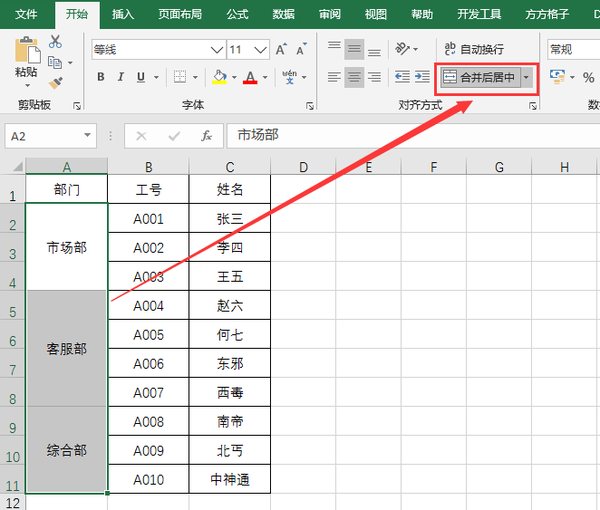Switch to the 视图 tab

(376, 15)
